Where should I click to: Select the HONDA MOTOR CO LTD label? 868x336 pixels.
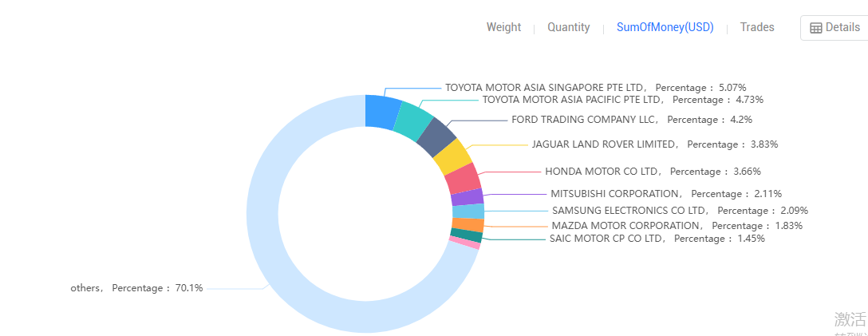pos(603,172)
